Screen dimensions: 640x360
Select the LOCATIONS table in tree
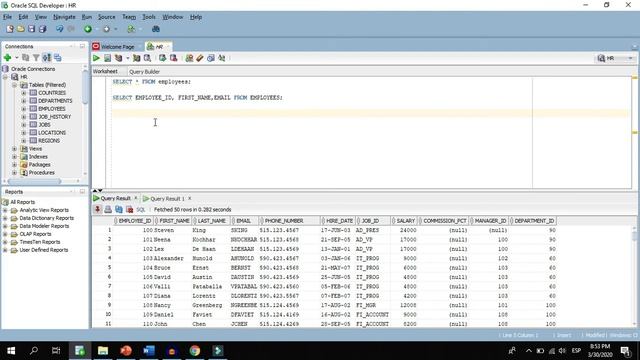(52, 133)
